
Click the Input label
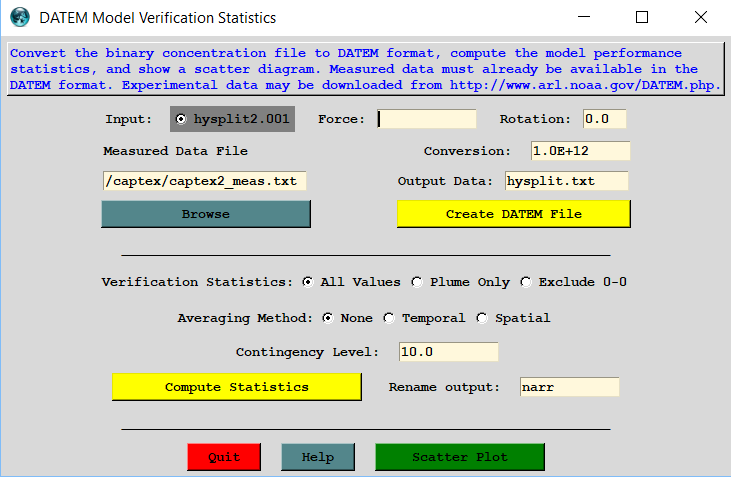click(129, 119)
